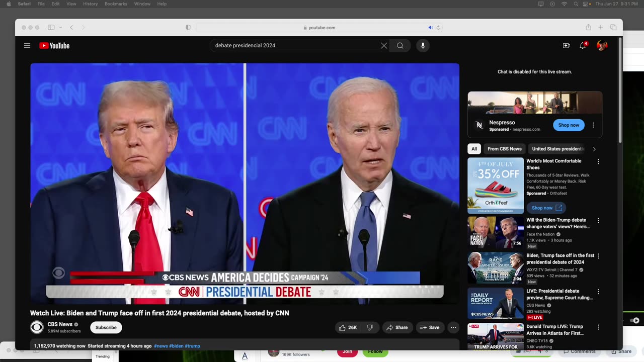Clear the search box with X icon
This screenshot has width=644, height=362.
[x=384, y=45]
